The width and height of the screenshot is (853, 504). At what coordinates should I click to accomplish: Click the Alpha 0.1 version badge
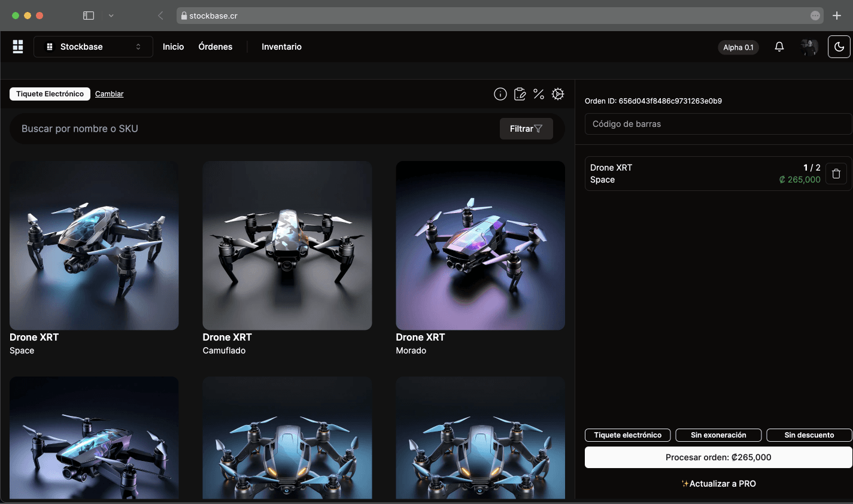[738, 47]
